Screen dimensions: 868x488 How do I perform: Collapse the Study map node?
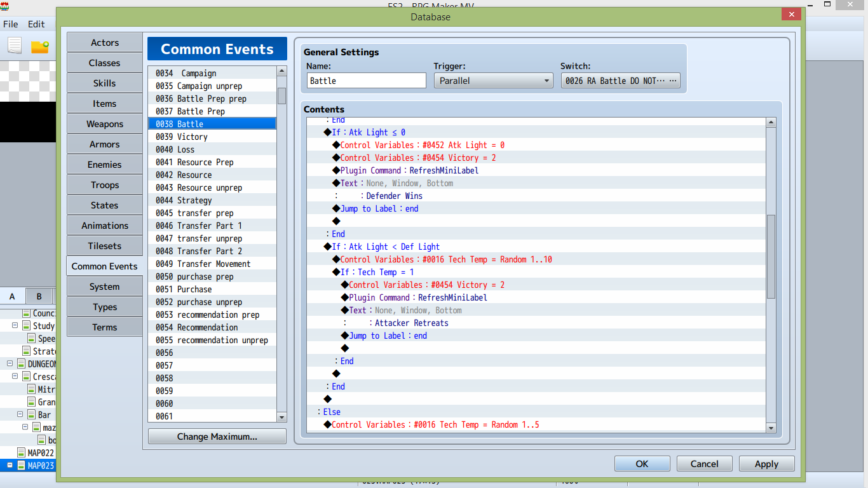(15, 326)
